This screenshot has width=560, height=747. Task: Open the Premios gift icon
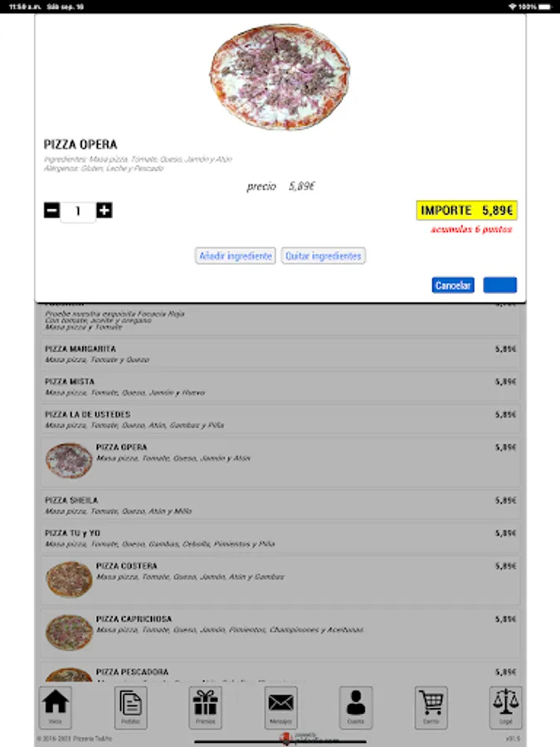pos(206,707)
